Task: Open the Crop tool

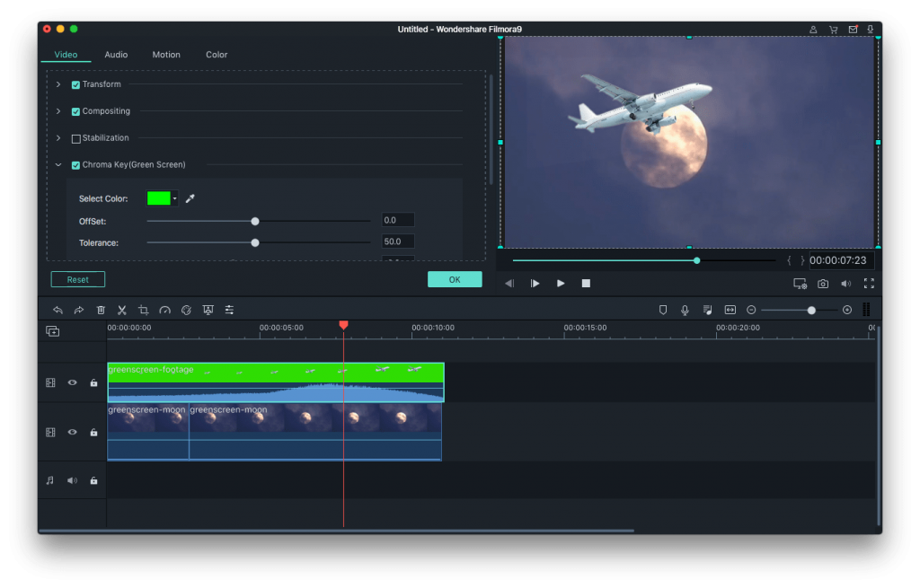Action: (145, 310)
